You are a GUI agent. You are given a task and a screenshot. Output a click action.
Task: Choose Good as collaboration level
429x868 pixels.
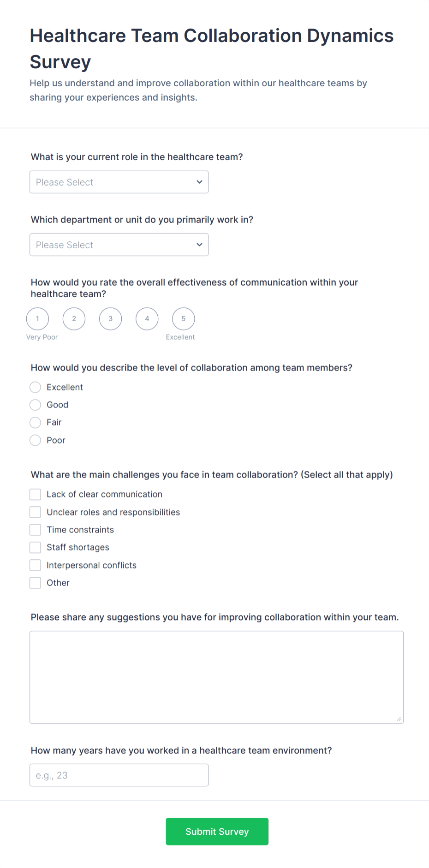(x=35, y=405)
